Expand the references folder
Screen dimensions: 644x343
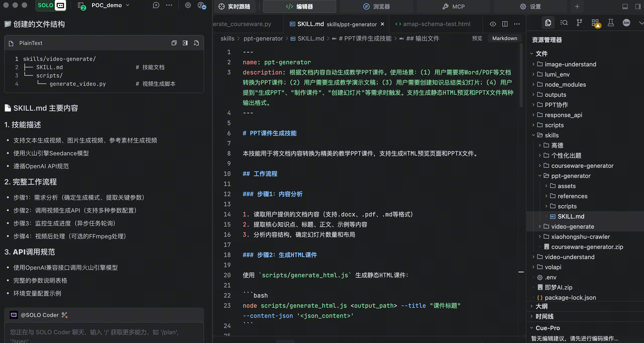pos(585,196)
